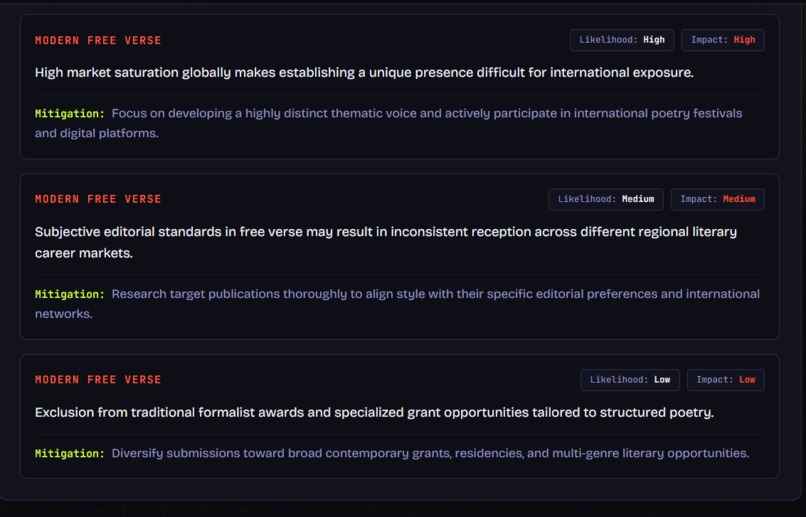Select the text 'Subjective editorial standards in free verse'
Viewport: 806px width, 517px height.
[169, 232]
